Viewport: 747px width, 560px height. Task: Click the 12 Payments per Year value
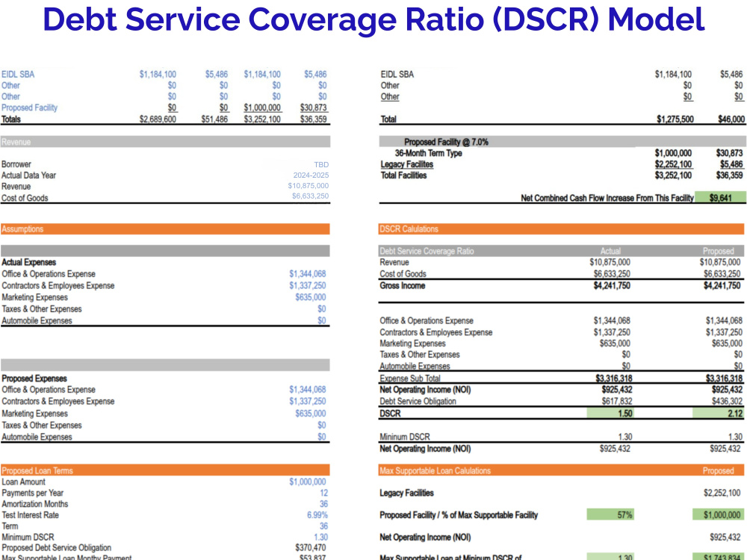click(323, 493)
